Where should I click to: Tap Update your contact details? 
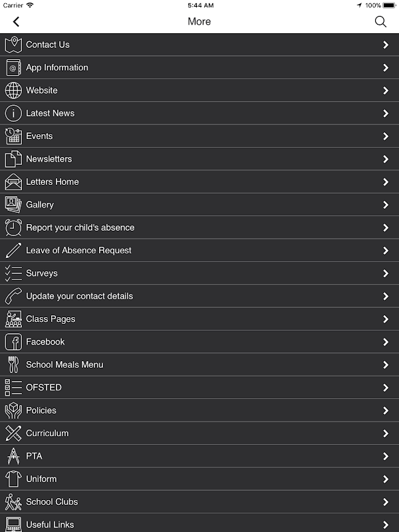79,296
